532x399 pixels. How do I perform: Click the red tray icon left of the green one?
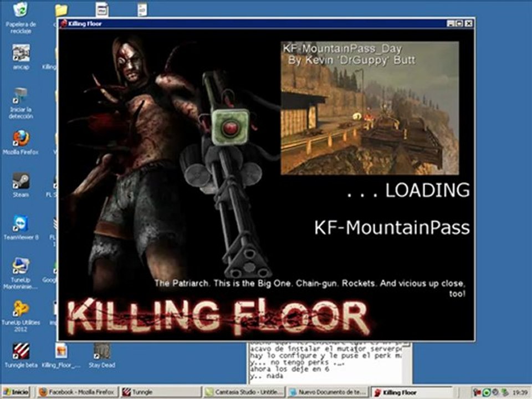[477, 392]
